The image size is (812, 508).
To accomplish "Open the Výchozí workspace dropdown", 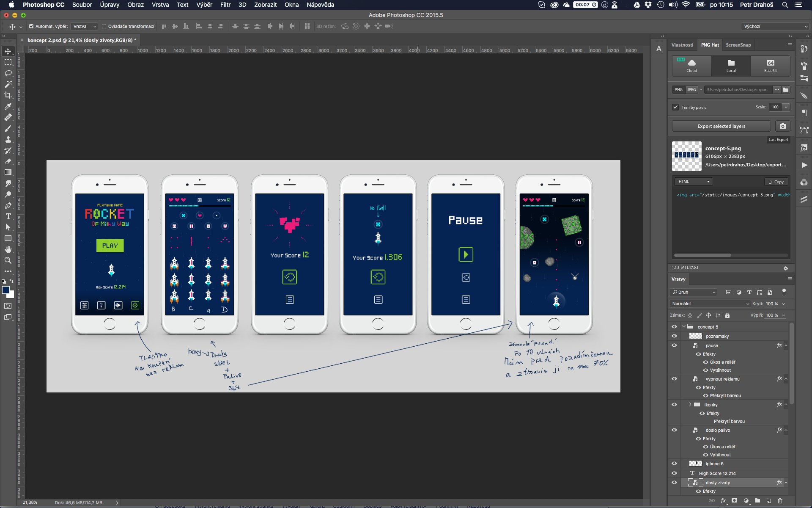I will (775, 26).
